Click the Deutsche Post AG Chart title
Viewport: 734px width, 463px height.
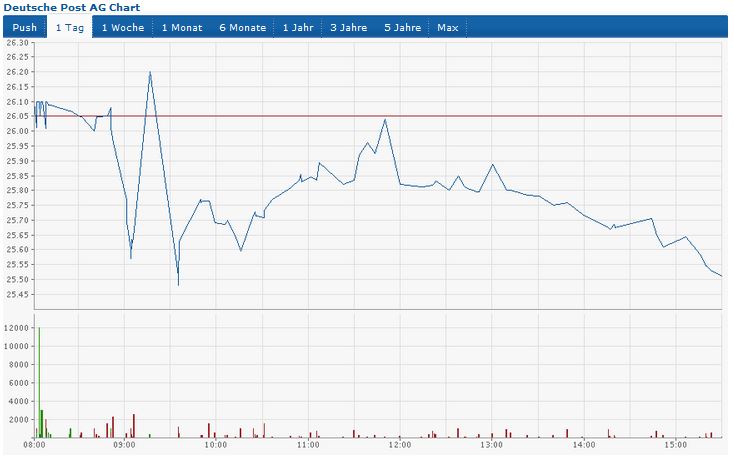click(x=72, y=7)
